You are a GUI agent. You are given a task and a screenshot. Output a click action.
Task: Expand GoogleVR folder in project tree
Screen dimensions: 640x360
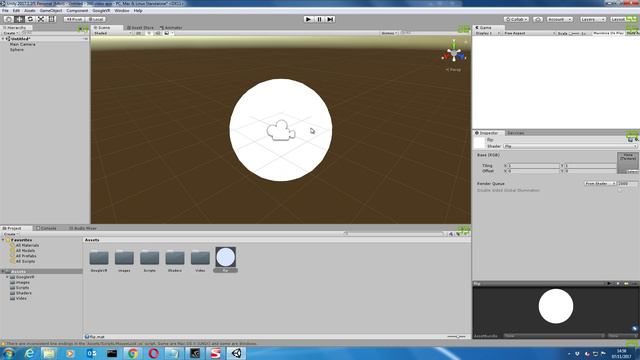7,277
